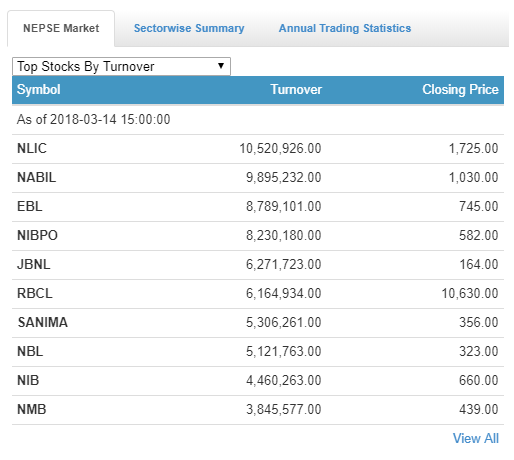
Task: Select the NABIL stock symbol
Action: [x=36, y=177]
